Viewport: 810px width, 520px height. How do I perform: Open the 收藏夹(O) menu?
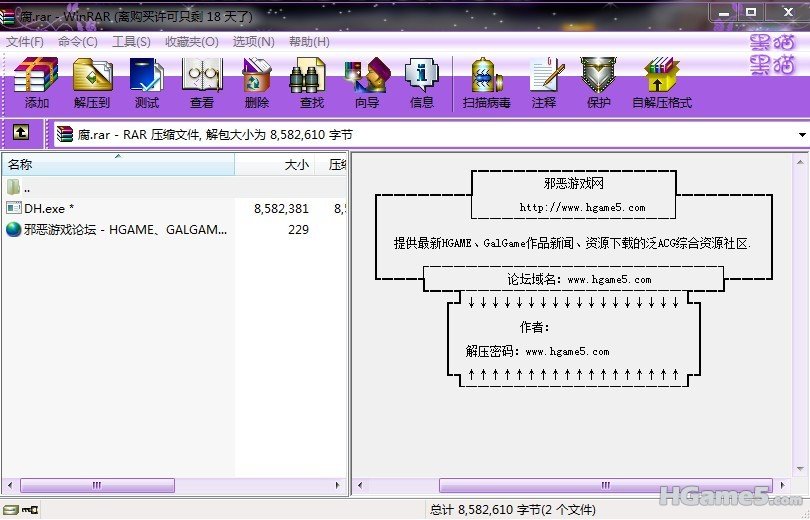tap(192, 42)
